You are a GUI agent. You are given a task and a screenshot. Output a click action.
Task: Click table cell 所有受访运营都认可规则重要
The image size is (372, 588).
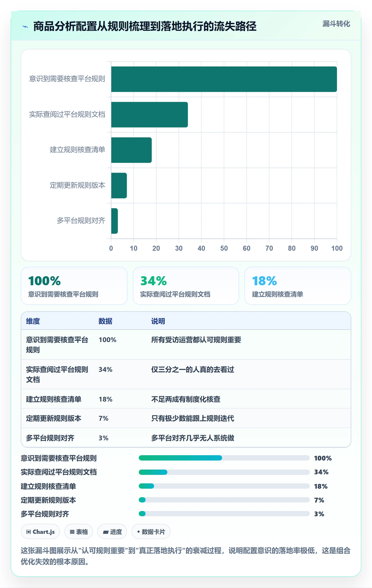(196, 340)
